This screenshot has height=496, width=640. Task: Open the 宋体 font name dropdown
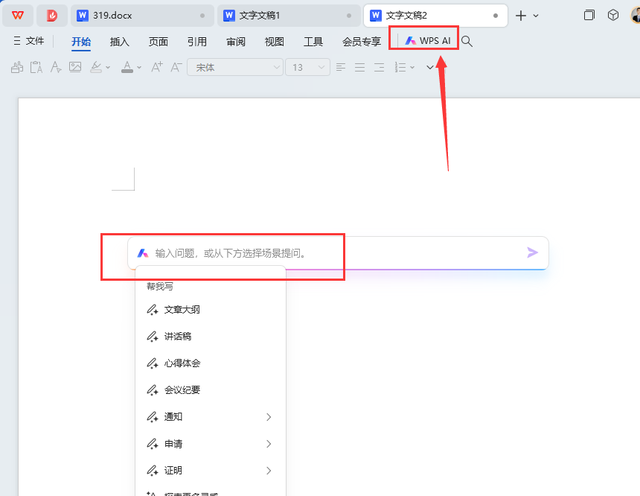(235, 67)
